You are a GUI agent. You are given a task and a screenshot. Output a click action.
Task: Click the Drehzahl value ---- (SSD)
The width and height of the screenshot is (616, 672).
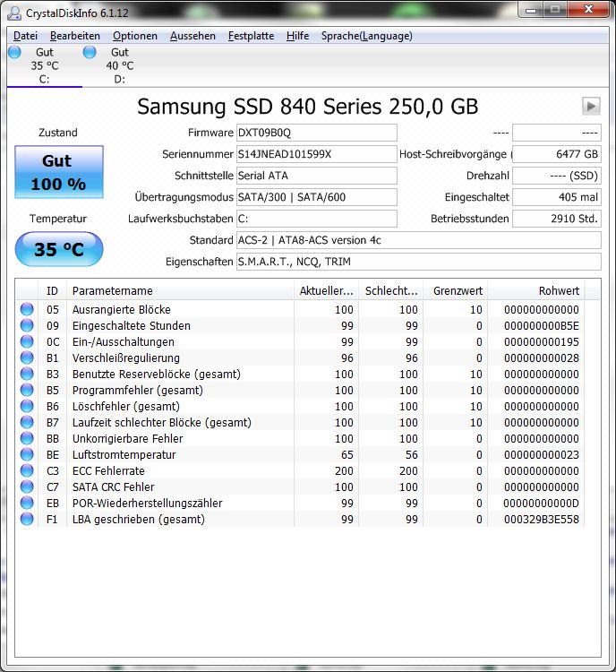coord(556,176)
